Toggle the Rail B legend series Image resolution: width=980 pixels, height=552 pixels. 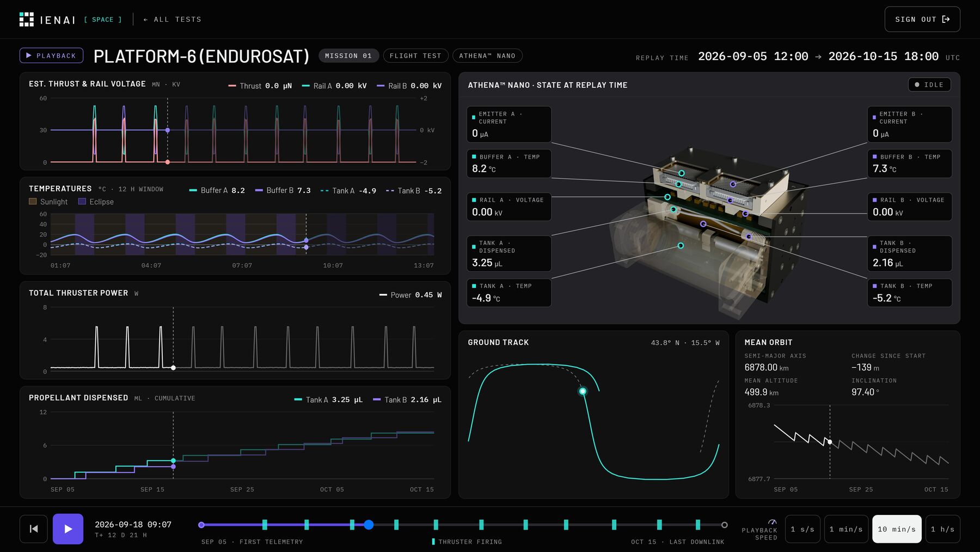tap(409, 86)
